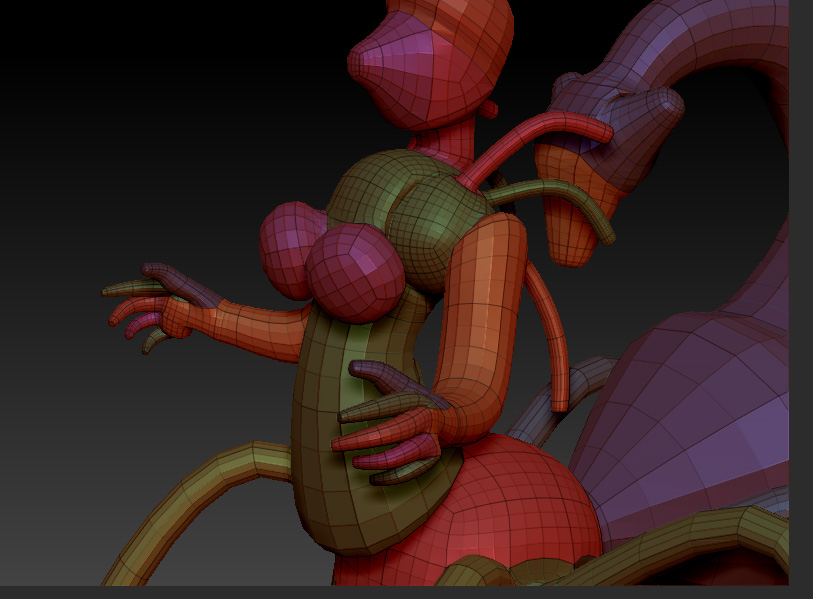This screenshot has width=813, height=599.
Task: Select the small red ear stud on head
Action: [x=488, y=109]
